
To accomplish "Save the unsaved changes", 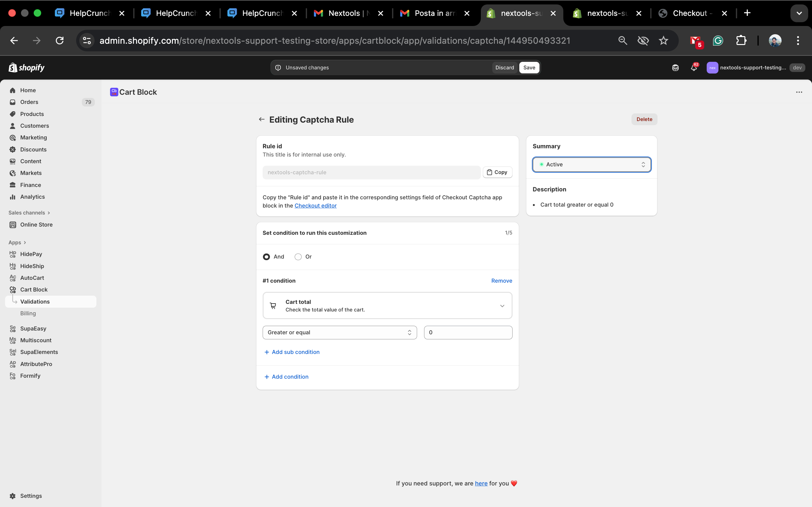I will click(529, 67).
